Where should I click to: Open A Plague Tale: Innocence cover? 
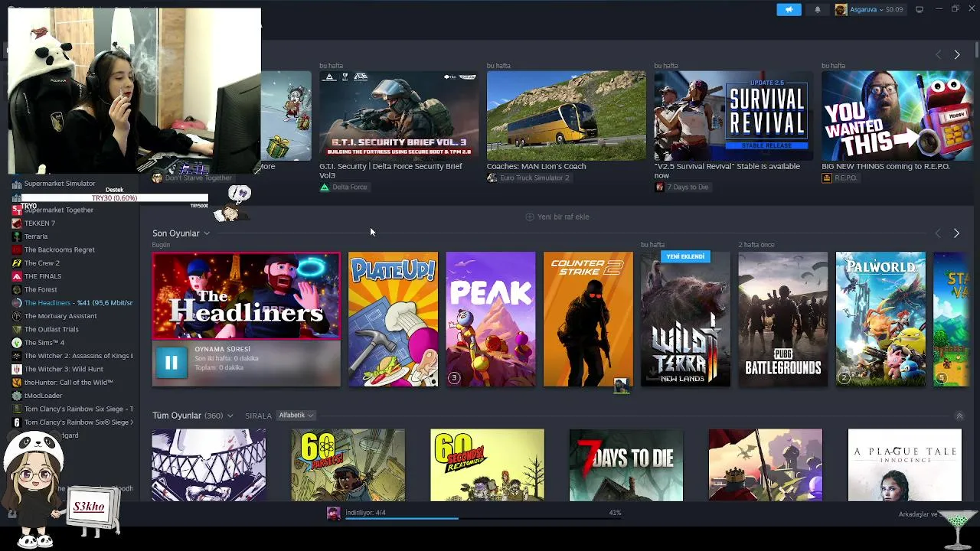pyautogui.click(x=904, y=465)
